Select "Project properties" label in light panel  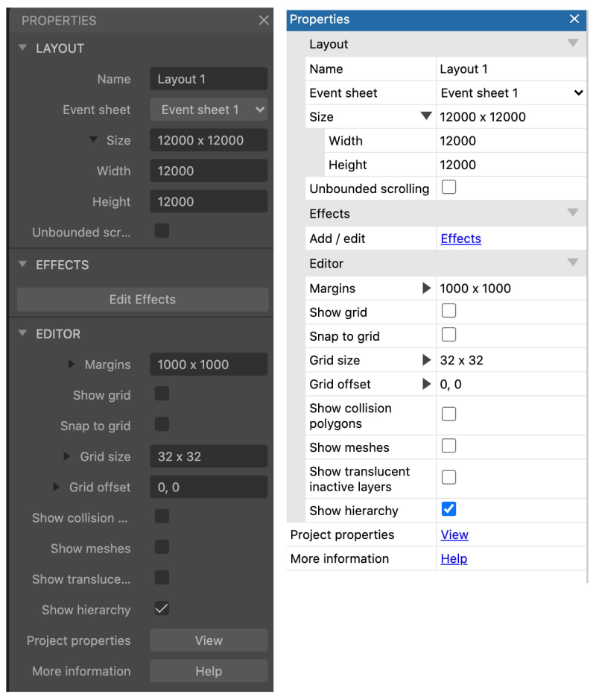pyautogui.click(x=342, y=535)
